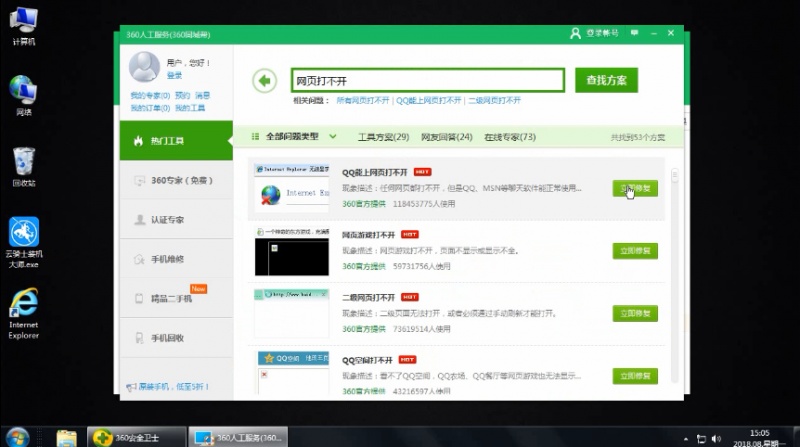800x447 pixels.
Task: Open related link 二级网页打不开
Action: [x=494, y=101]
